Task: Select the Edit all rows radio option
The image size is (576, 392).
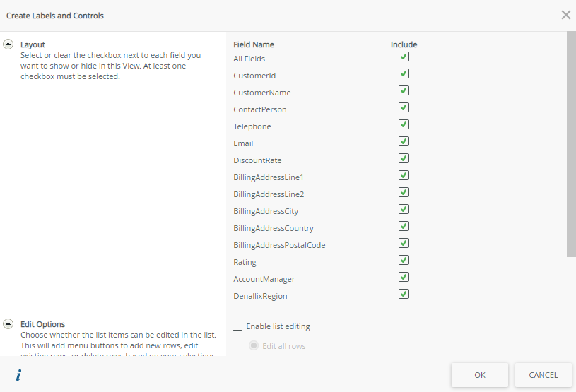Action: 254,345
